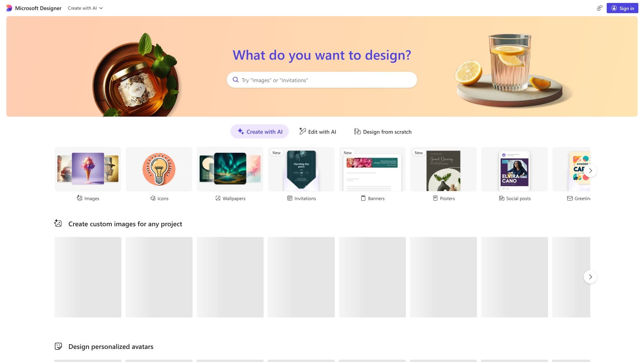Click the Images category icon label
This screenshot has width=644, height=362.
(x=79, y=198)
